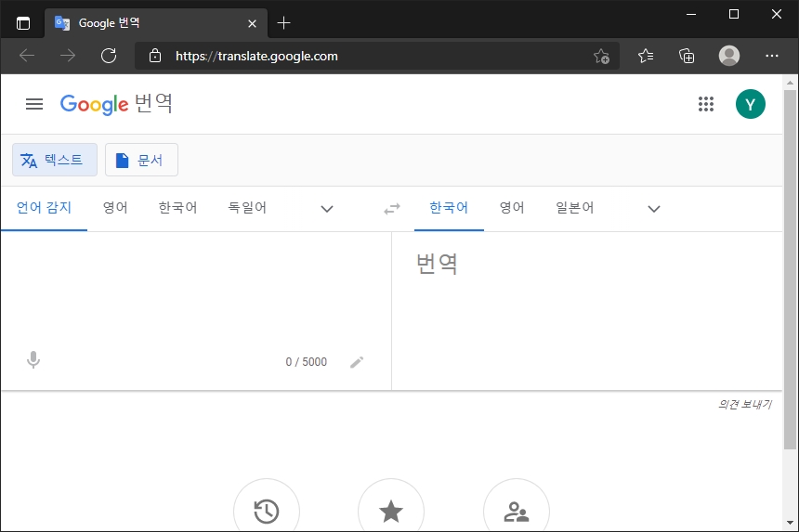Select 일본어 as target language
The width and height of the screenshot is (799, 532).
(575, 208)
